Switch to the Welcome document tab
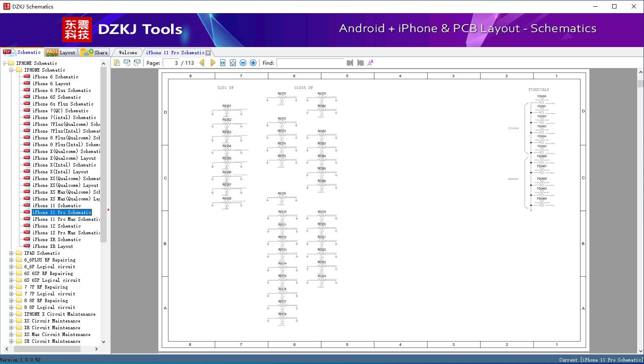The height and width of the screenshot is (364, 644). (x=128, y=53)
